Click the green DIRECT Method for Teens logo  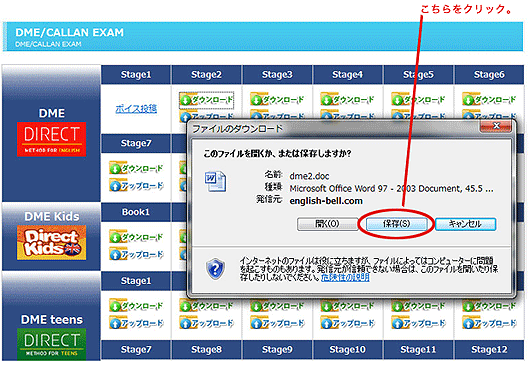pyautogui.click(x=51, y=344)
